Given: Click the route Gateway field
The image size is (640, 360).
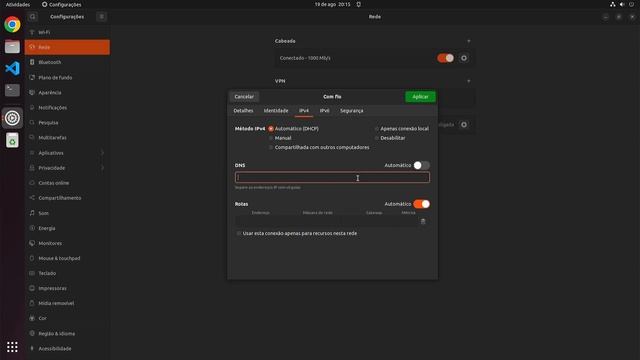Looking at the screenshot, I should (374, 221).
